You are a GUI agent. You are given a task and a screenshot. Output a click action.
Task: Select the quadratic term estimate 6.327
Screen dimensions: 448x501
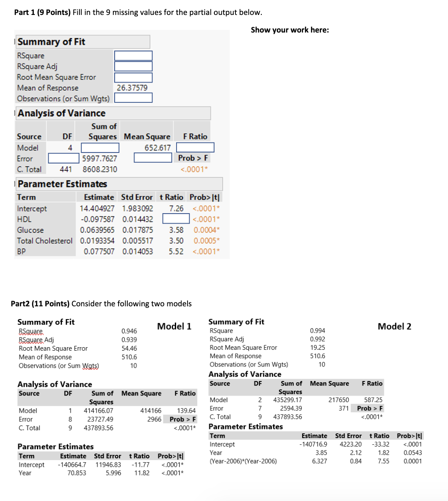[320, 461]
